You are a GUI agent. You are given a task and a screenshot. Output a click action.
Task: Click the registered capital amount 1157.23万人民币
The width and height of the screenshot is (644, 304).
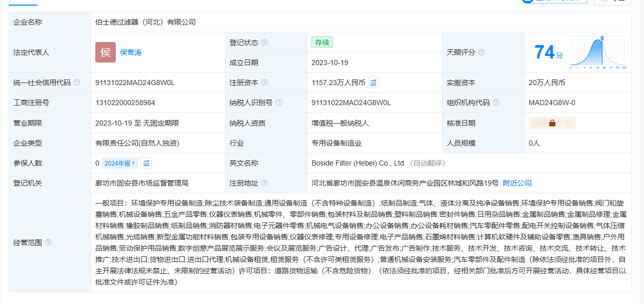click(338, 83)
